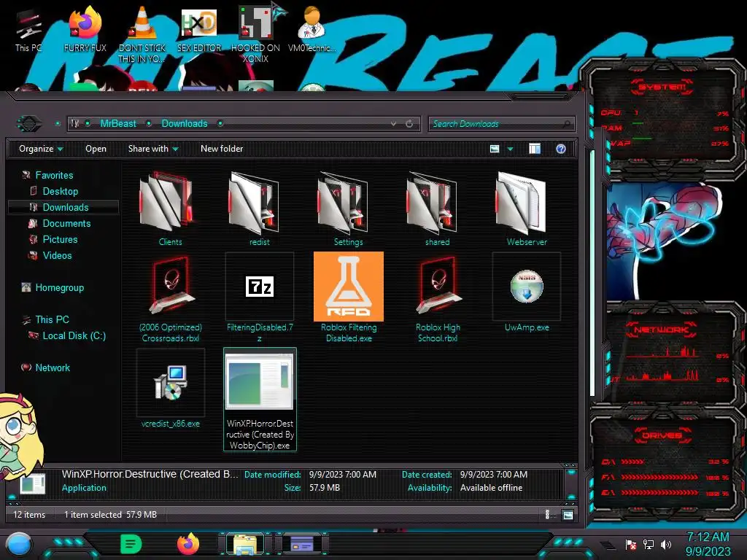Click the VM0Technic desktop icon
Viewport: 747px width, 560px height.
coord(311,29)
